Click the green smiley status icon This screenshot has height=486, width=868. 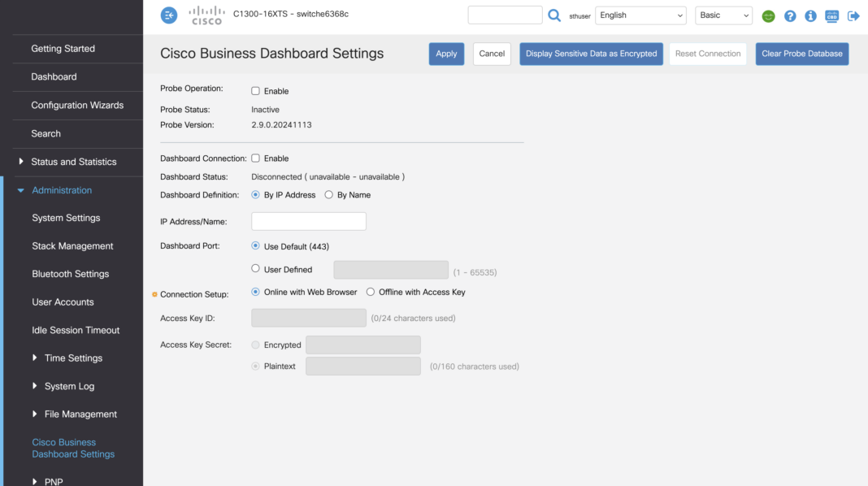[768, 16]
